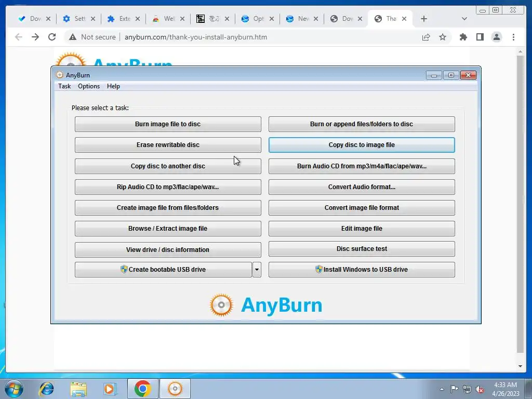Go back in Chrome
This screenshot has height=399, width=532.
point(19,37)
